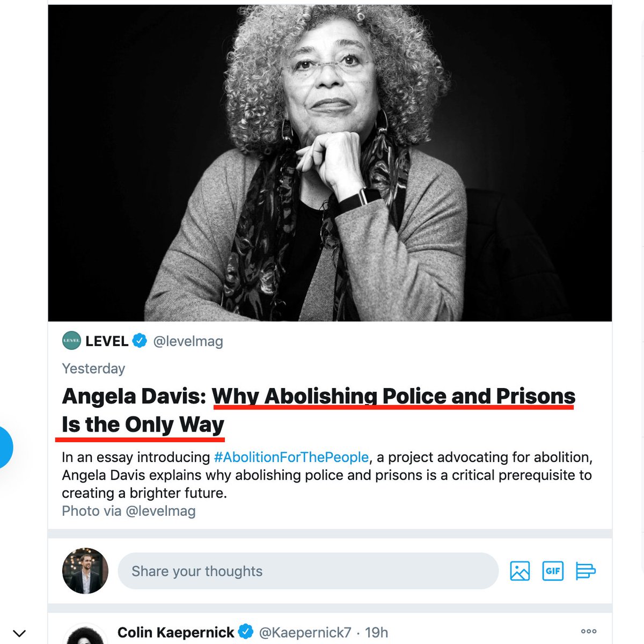
Task: Click the verified badge next to LEVEL
Action: click(140, 341)
